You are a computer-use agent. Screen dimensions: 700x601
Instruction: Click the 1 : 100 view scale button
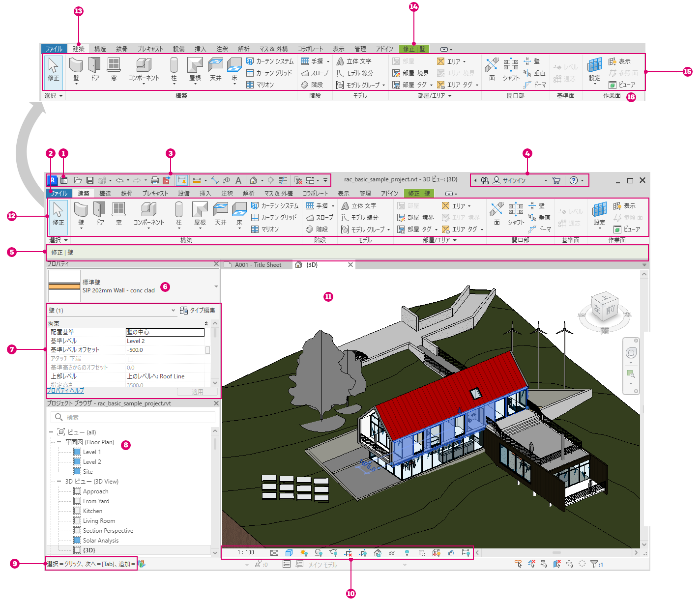[246, 552]
